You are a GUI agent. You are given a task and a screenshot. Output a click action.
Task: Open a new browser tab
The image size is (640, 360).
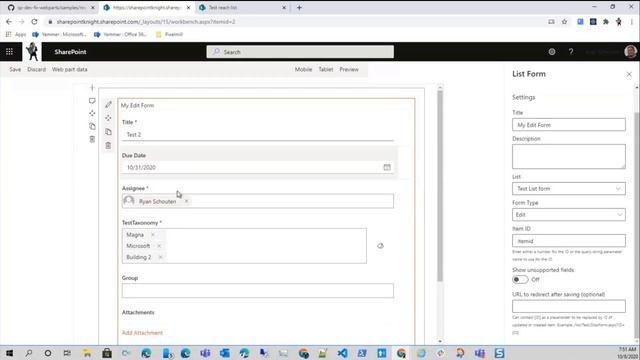299,7
